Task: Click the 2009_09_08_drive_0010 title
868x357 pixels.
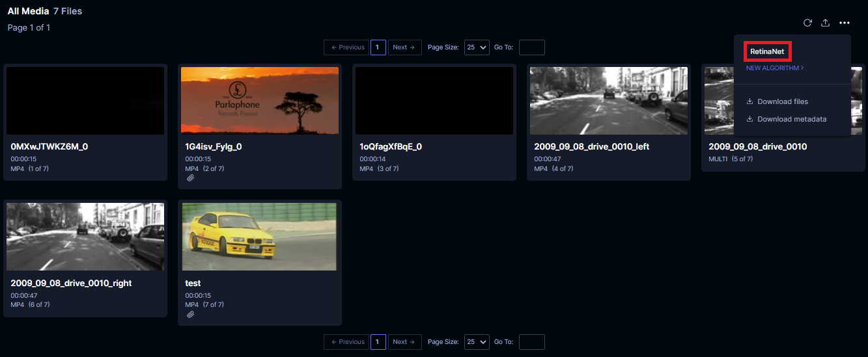Action: 758,146
